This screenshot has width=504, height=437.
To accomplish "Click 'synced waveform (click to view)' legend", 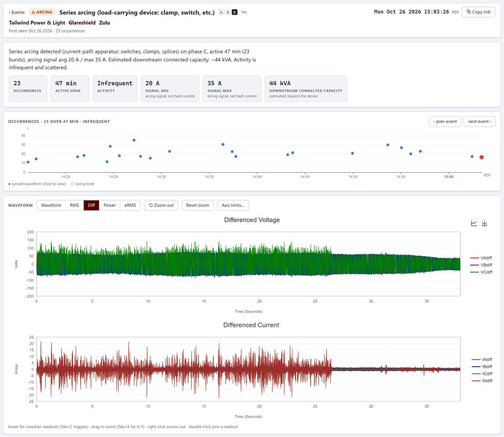I will pos(37,184).
